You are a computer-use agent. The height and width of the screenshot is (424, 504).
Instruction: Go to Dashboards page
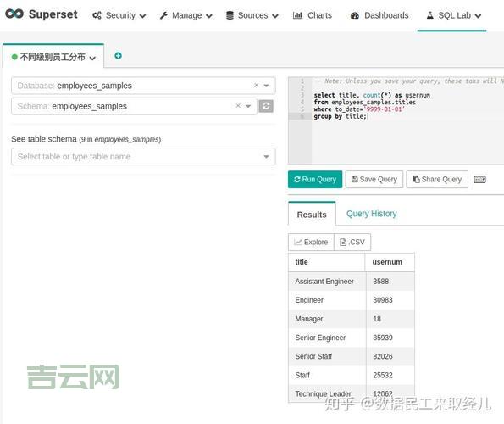tap(379, 15)
